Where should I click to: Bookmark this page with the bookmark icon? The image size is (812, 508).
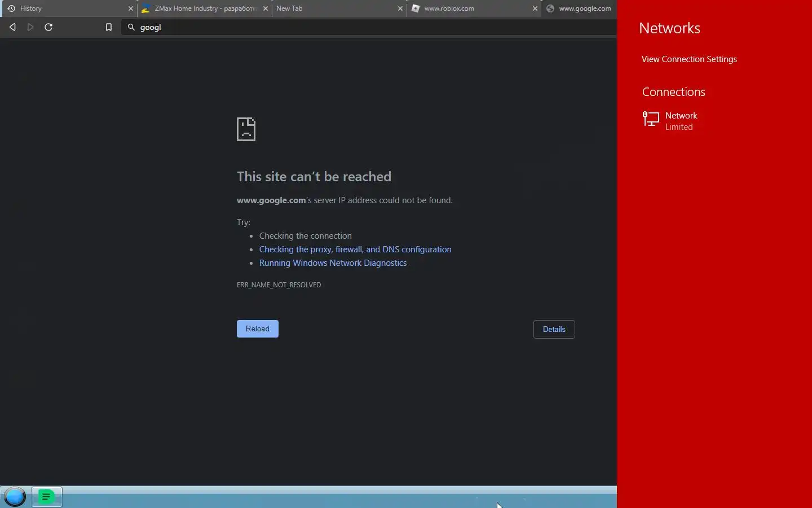(109, 27)
